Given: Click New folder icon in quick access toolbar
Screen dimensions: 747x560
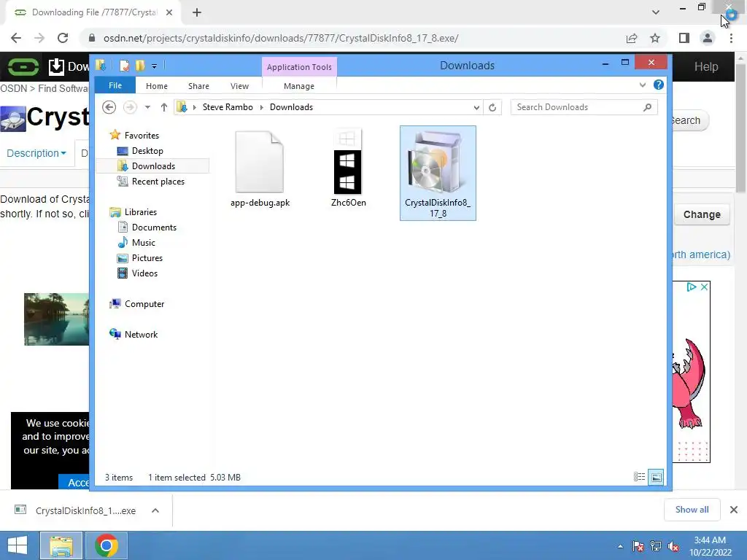Looking at the screenshot, I should [x=140, y=65].
